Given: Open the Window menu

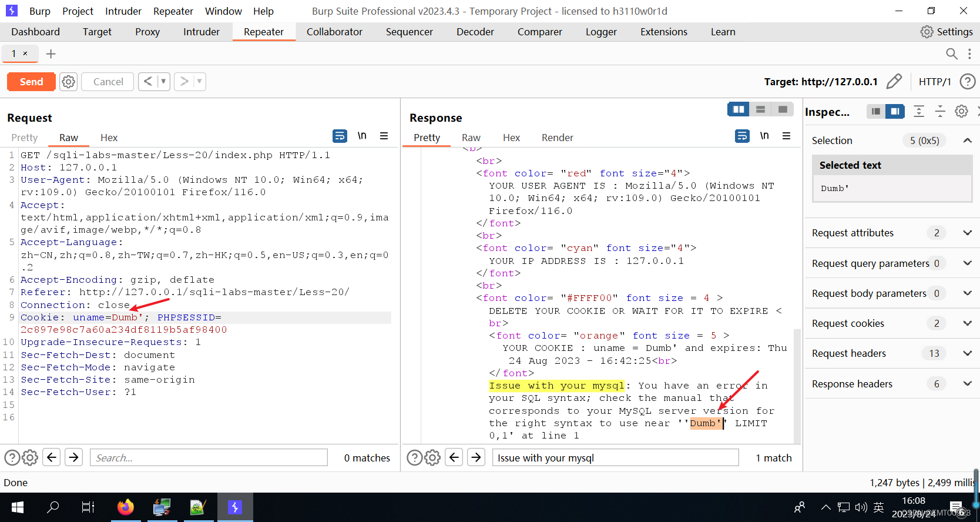Looking at the screenshot, I should 223,11.
